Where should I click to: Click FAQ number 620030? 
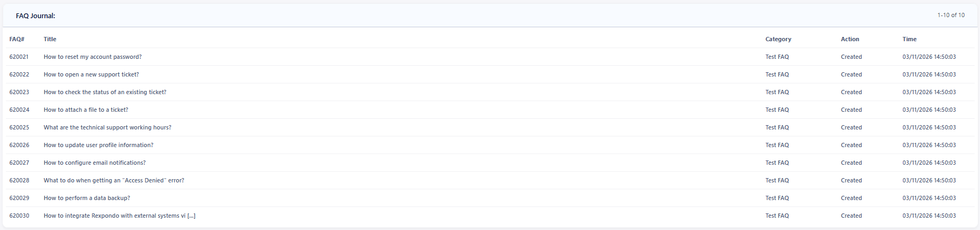[19, 216]
